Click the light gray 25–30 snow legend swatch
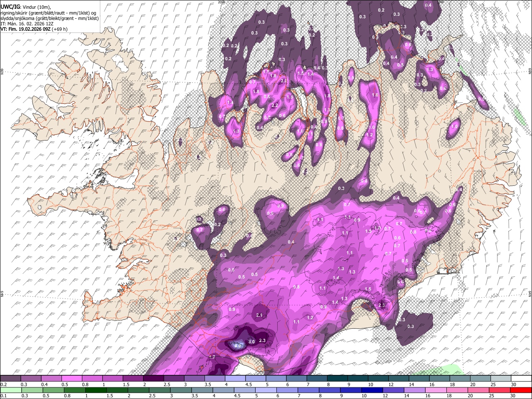Screen dimensions: 532x399 click(501, 379)
